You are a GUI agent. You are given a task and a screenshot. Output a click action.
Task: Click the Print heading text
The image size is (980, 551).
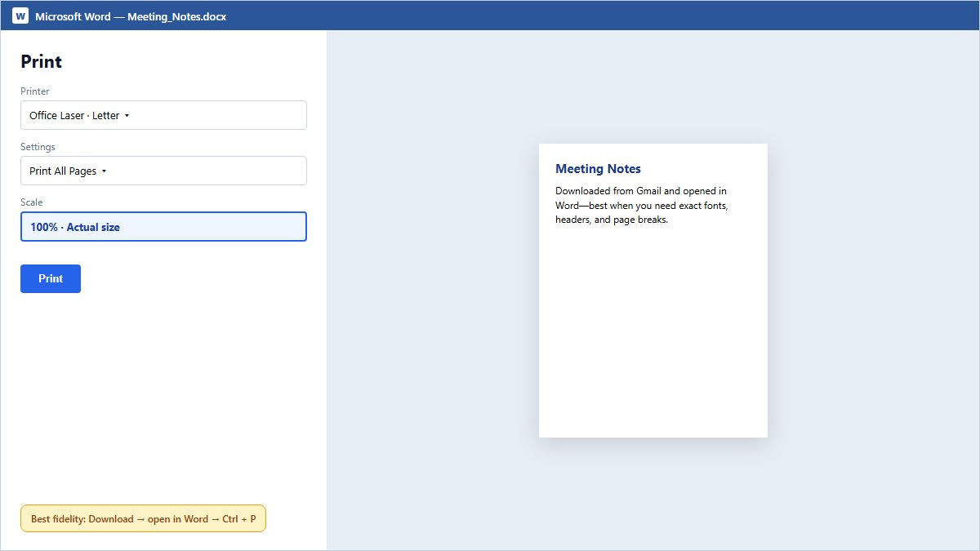pos(42,61)
